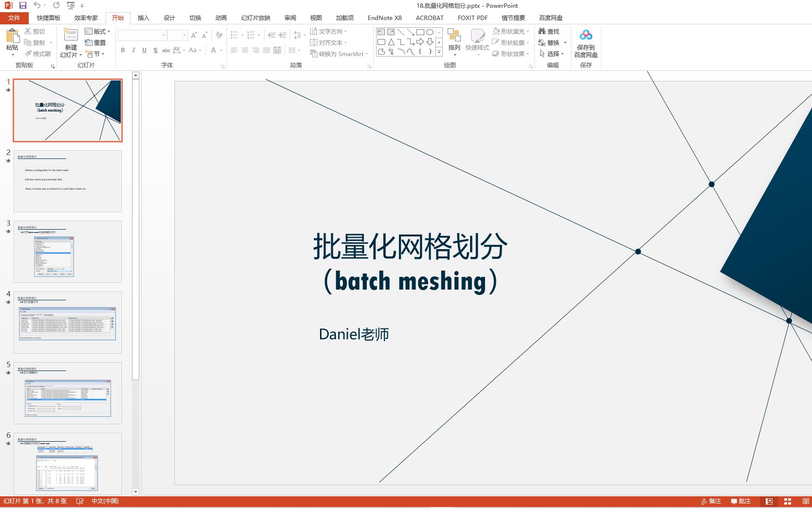812x508 pixels.
Task: Open Find (查找) in the Editing group
Action: point(549,31)
